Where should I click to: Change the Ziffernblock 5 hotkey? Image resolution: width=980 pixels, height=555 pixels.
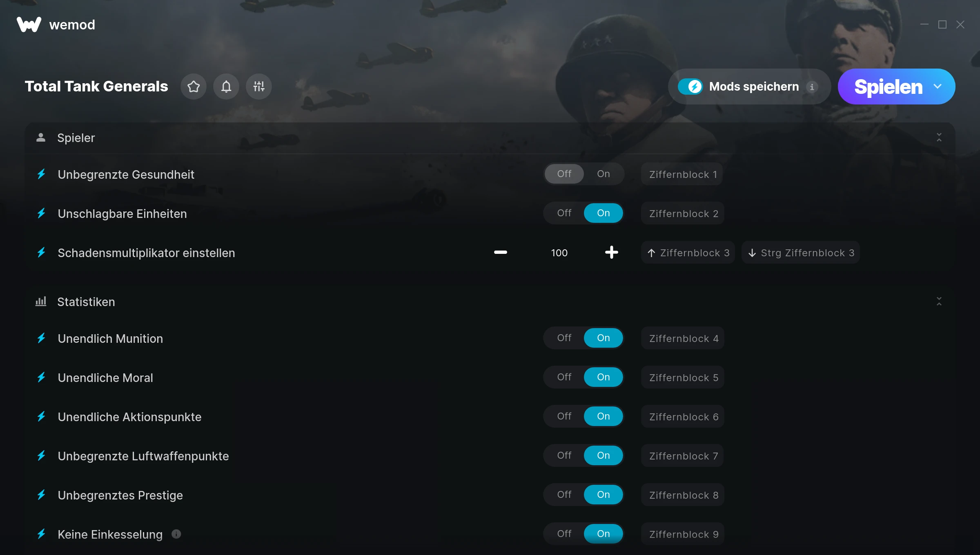(x=683, y=377)
